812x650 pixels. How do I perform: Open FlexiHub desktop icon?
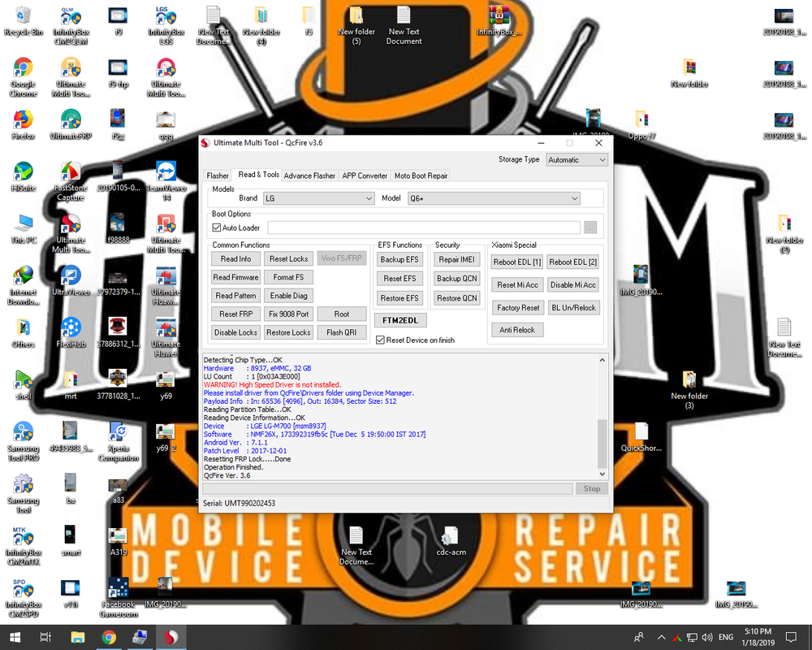point(71,333)
